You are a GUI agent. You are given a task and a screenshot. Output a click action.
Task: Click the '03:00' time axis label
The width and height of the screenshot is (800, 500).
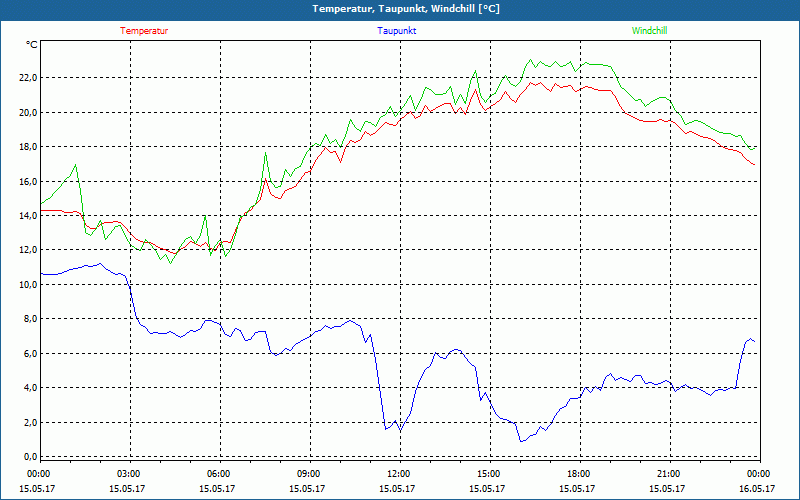(x=130, y=474)
